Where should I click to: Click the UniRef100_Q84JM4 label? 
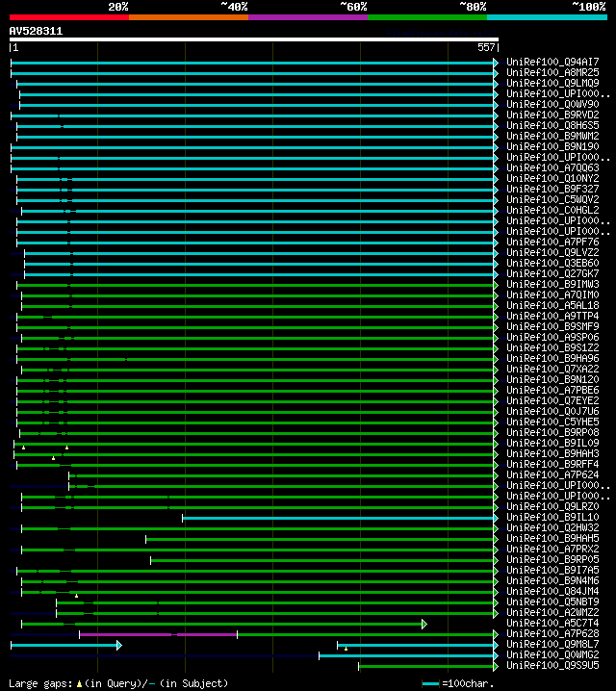[552, 591]
